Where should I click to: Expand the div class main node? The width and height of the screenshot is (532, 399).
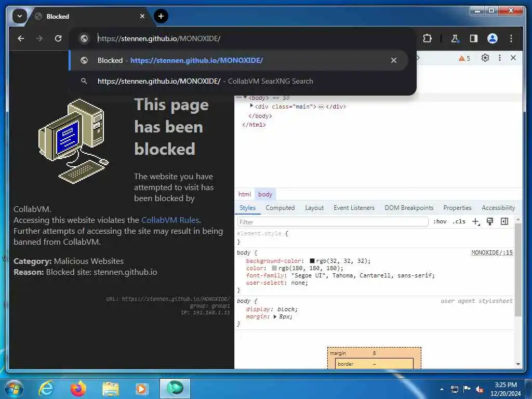[x=251, y=106]
